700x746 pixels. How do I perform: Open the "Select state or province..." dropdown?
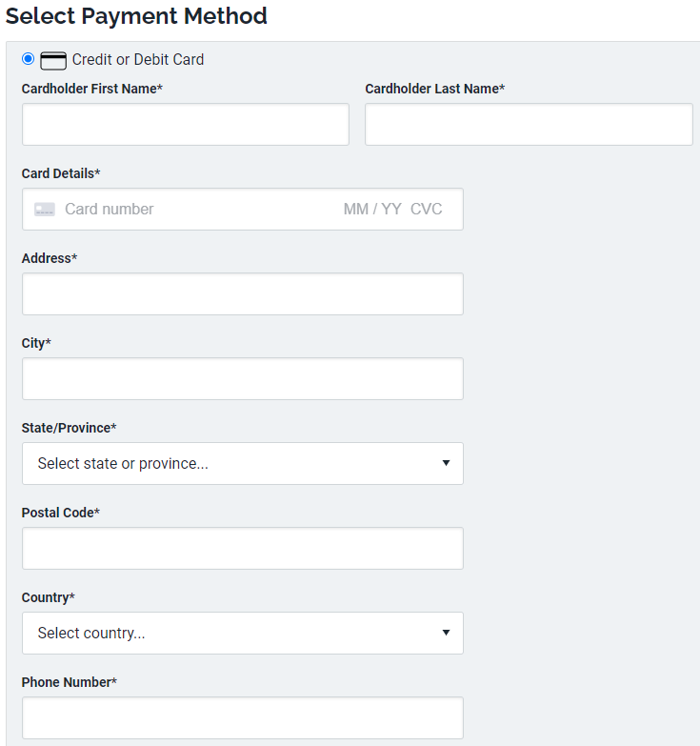(229, 464)
